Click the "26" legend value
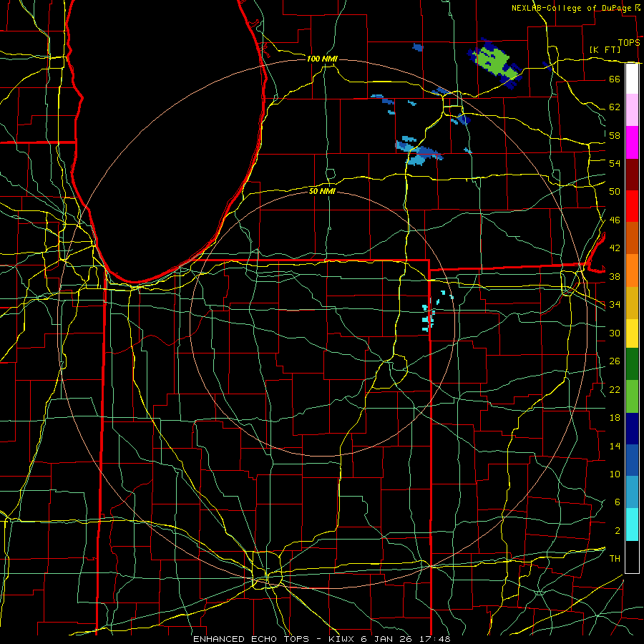Image resolution: width=644 pixels, height=644 pixels. pos(615,361)
